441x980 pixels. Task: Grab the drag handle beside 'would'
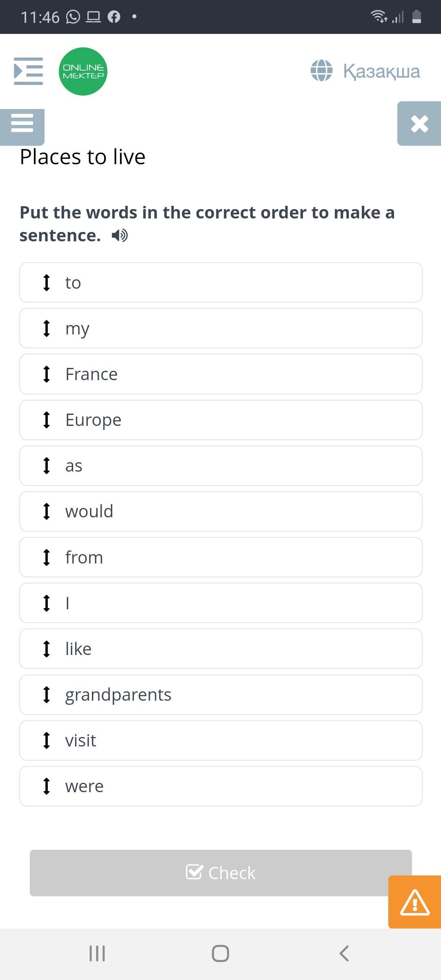pos(47,511)
